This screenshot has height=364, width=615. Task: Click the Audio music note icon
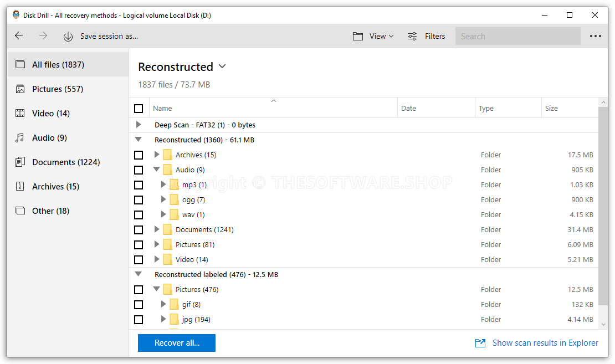tap(20, 138)
